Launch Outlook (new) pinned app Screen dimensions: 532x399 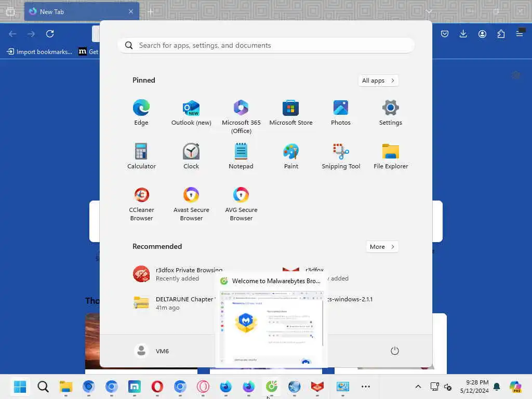click(191, 113)
